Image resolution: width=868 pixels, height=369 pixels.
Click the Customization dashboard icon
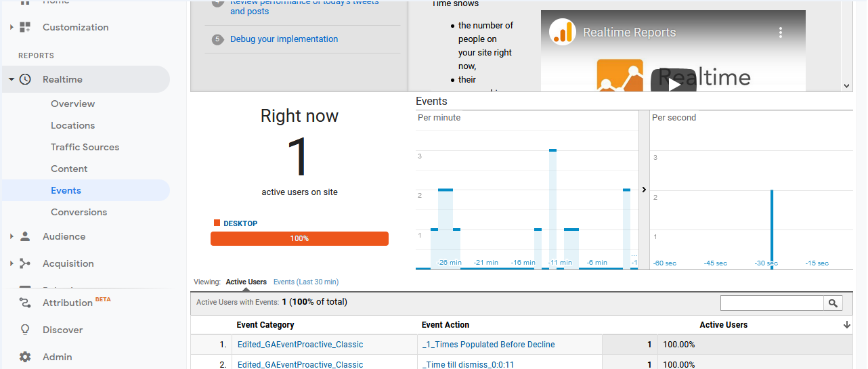[25, 27]
